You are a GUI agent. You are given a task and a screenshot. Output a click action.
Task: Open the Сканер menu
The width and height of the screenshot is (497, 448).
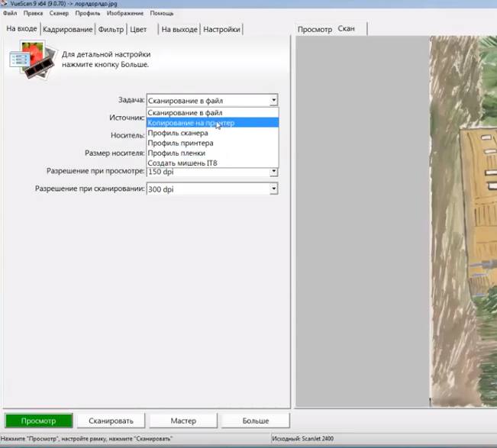[58, 14]
